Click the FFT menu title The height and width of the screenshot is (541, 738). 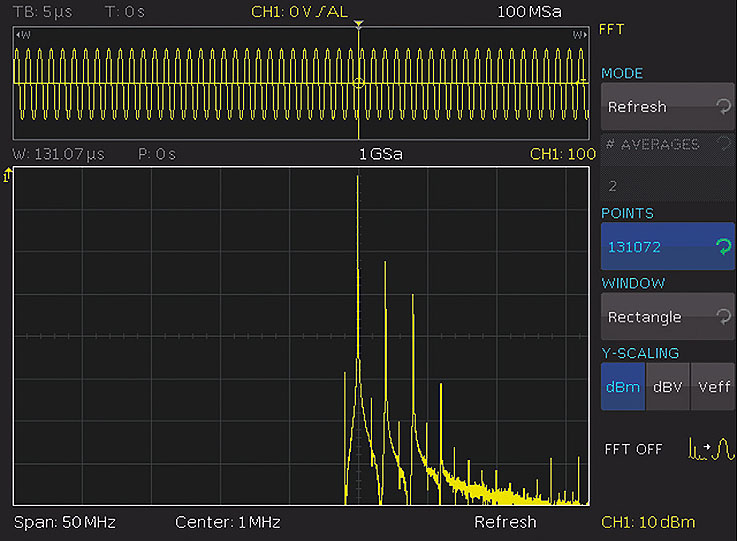[x=611, y=29]
